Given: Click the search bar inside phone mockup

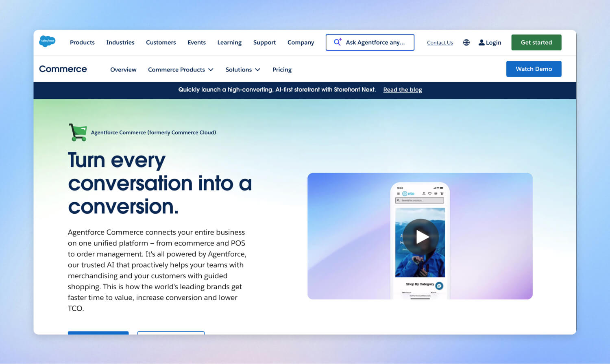Looking at the screenshot, I should [x=420, y=200].
